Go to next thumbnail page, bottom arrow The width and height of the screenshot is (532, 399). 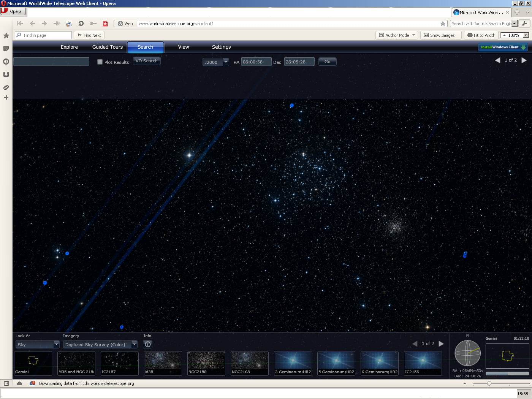click(x=441, y=344)
